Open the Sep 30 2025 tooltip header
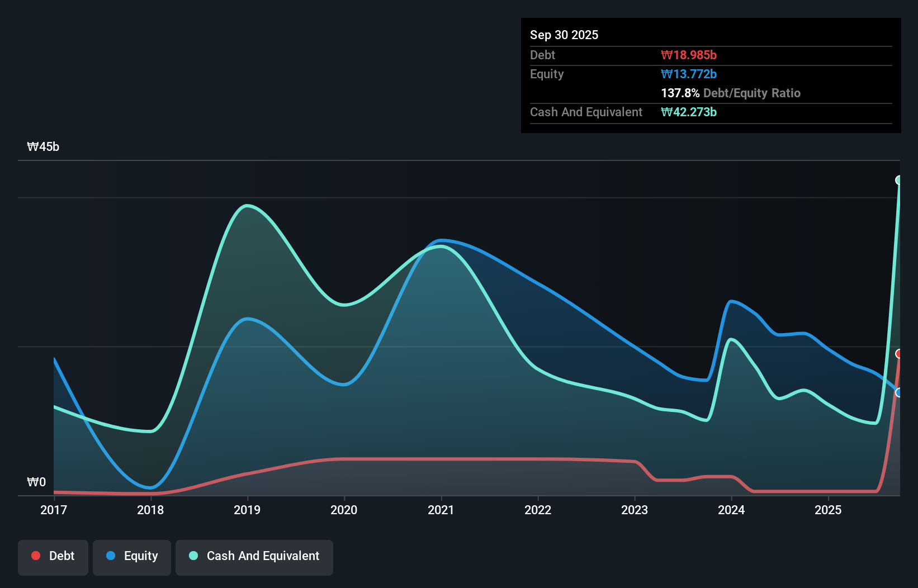The width and height of the screenshot is (918, 588). pos(564,35)
